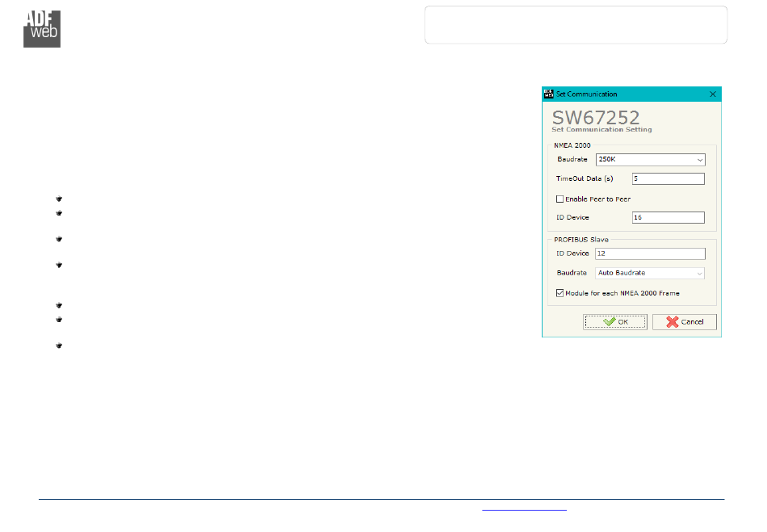Open the blue underlined footer link
This screenshot has height=532, width=767.
(x=524, y=509)
